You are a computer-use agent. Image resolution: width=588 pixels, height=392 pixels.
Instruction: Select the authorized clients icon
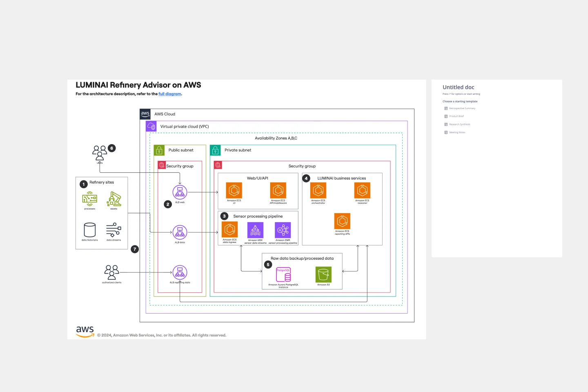click(x=112, y=272)
